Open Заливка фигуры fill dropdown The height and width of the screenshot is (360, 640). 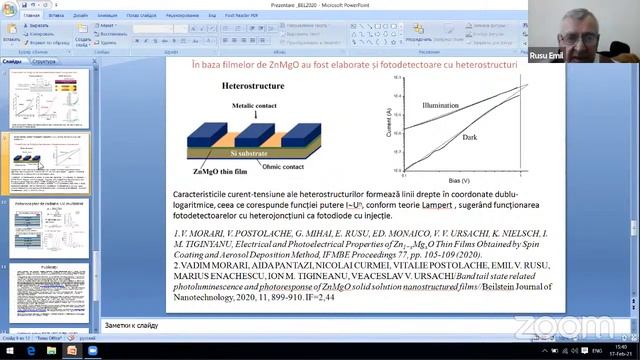pos(486,26)
